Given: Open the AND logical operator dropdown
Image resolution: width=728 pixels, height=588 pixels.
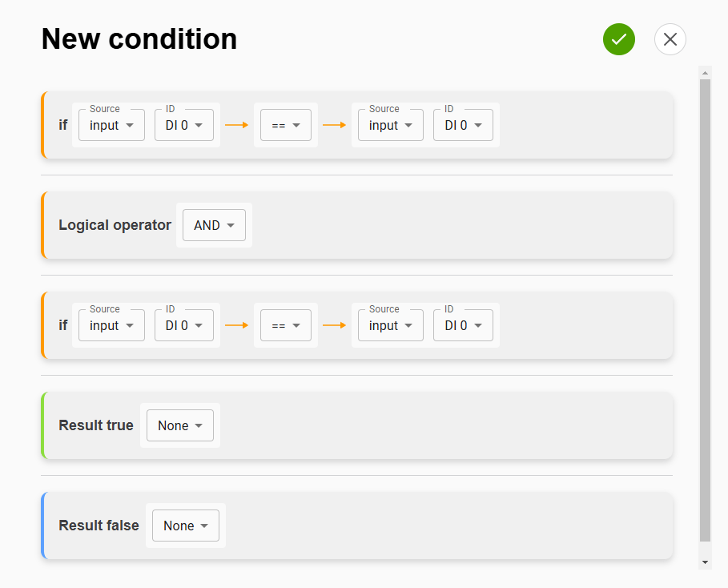Looking at the screenshot, I should [214, 225].
